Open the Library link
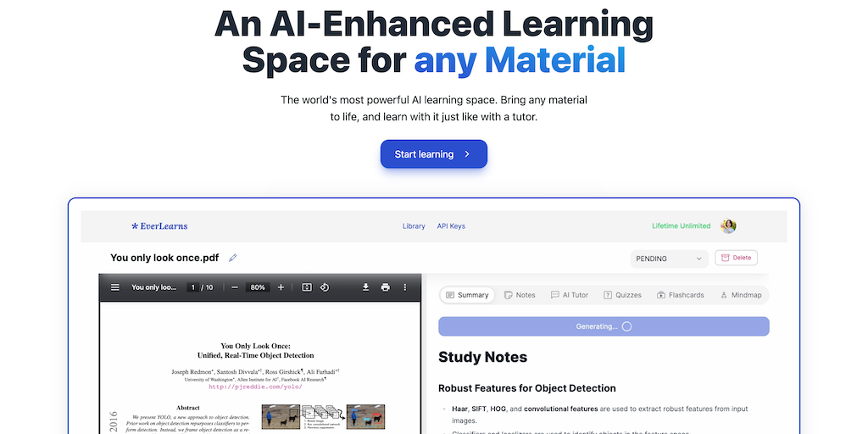This screenshot has width=868, height=434. [414, 225]
